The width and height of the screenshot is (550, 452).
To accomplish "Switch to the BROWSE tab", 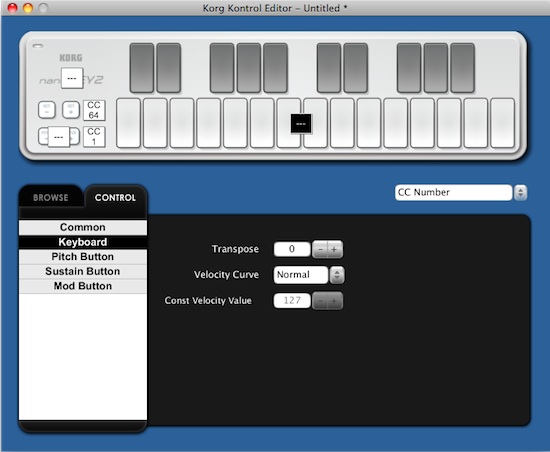I will coord(51,197).
